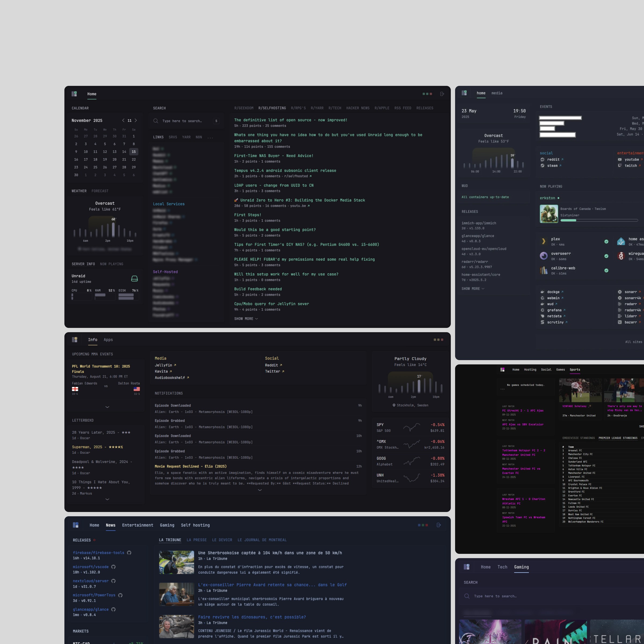Expand the Letterboxd list chevron
This screenshot has height=644, width=644.
point(107,499)
